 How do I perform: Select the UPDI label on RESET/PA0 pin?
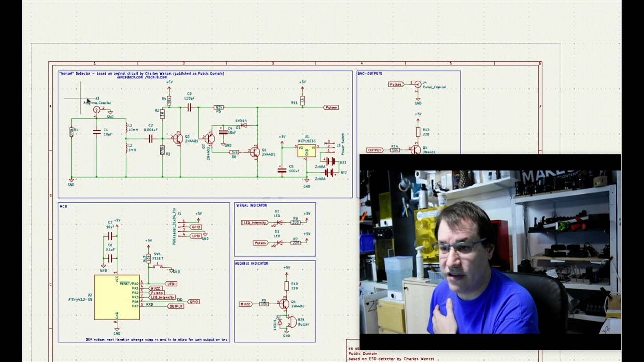171,284
